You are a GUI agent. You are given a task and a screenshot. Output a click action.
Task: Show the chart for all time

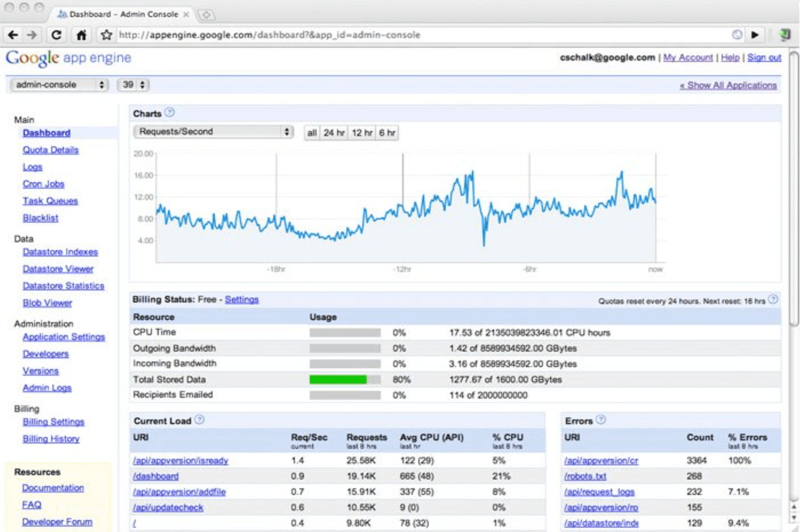[312, 133]
